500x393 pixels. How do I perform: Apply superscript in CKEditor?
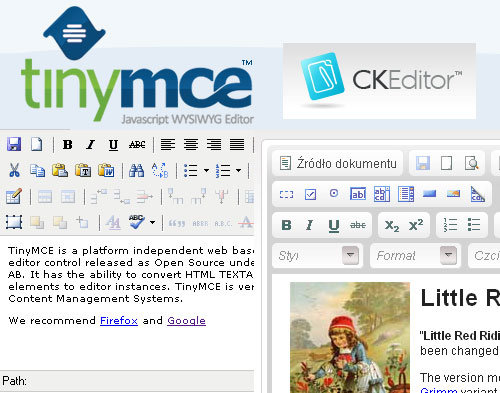(416, 225)
